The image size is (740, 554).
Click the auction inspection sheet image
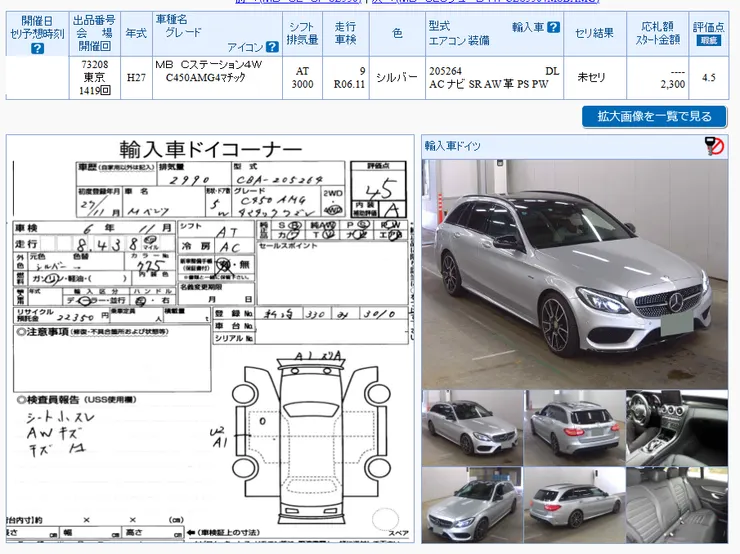tap(210, 338)
